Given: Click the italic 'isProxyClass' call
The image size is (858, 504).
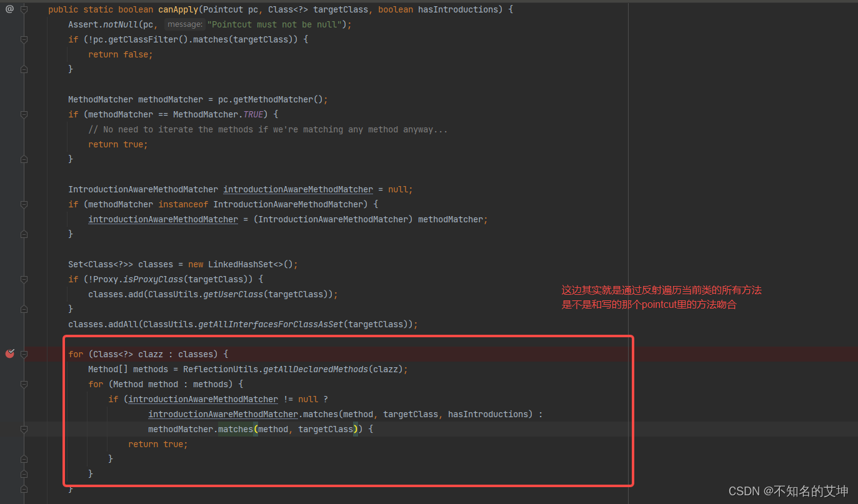Looking at the screenshot, I should [153, 279].
